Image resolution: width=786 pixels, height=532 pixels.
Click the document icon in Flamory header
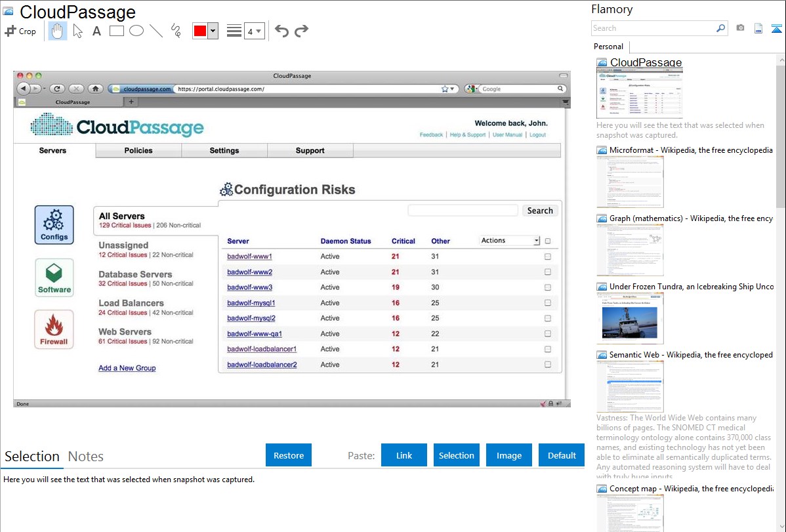coord(758,28)
